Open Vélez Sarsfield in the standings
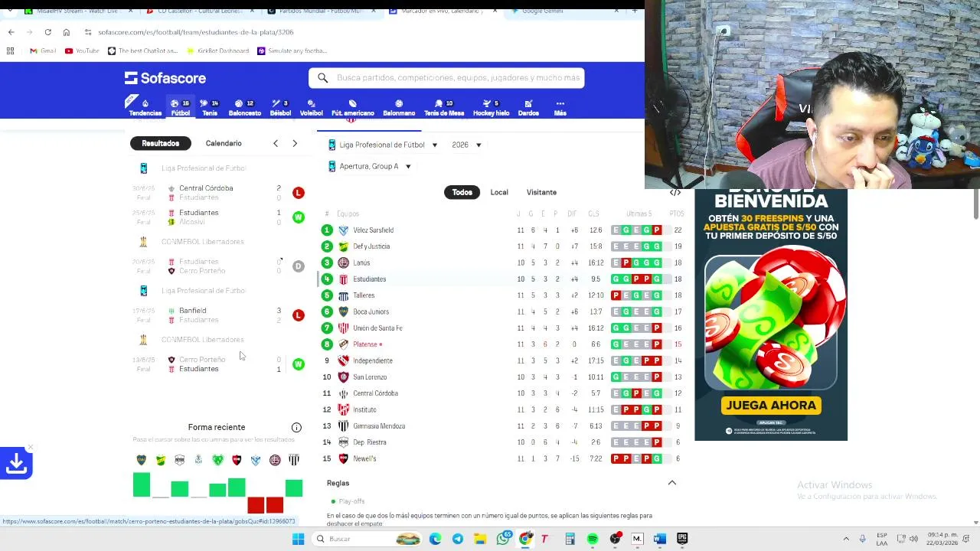980x551 pixels. click(x=373, y=230)
